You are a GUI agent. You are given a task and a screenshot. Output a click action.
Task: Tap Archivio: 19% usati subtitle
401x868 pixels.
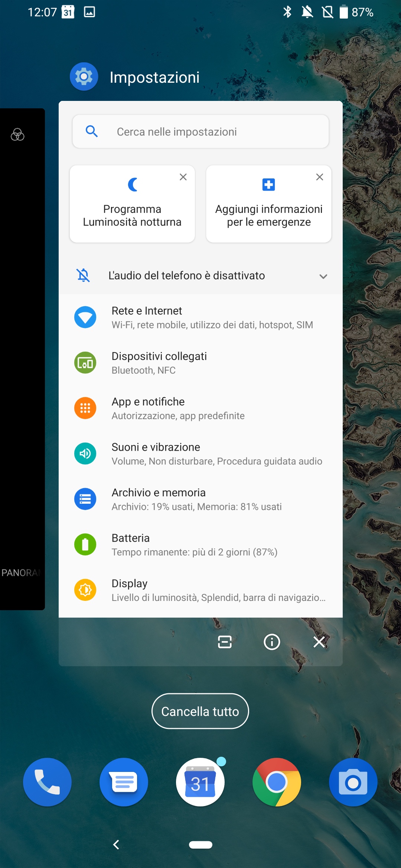point(197,507)
